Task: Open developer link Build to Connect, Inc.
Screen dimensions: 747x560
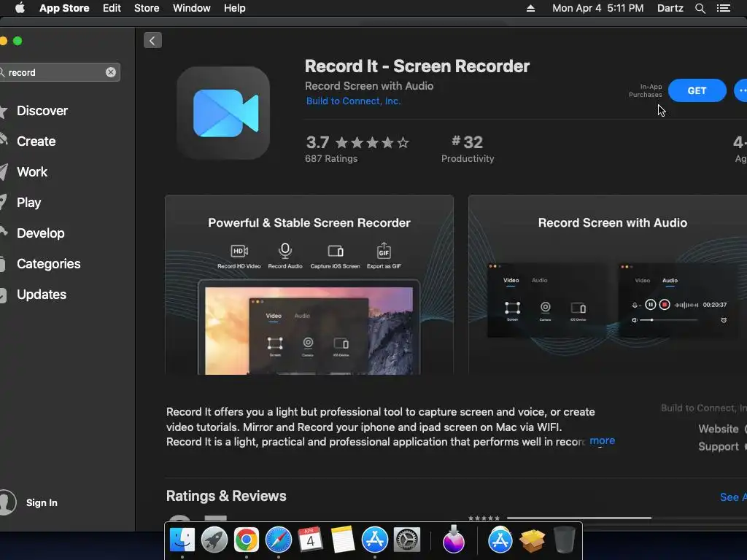Action: [x=353, y=101]
